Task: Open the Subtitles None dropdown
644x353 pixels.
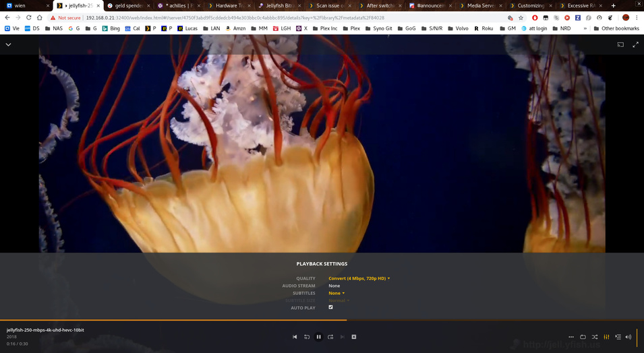Action: click(x=336, y=293)
